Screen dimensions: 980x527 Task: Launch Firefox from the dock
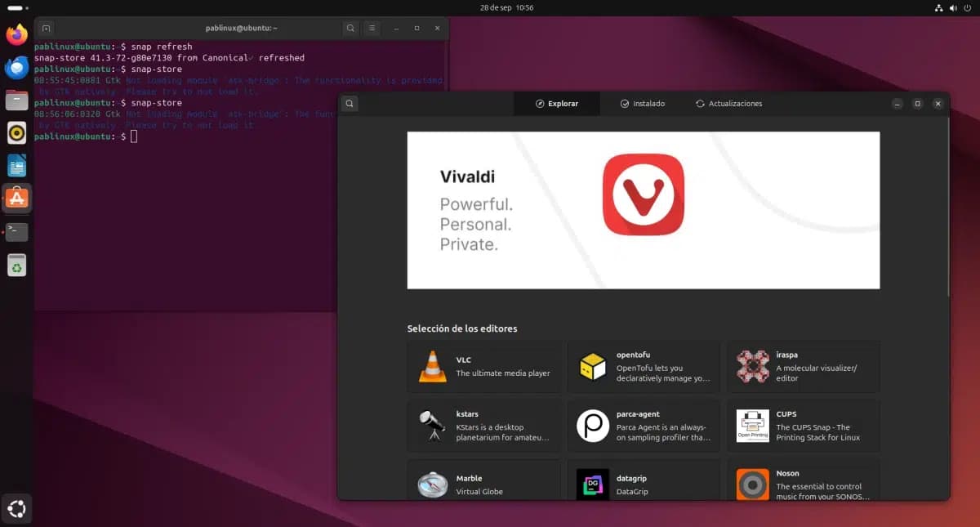(x=16, y=34)
